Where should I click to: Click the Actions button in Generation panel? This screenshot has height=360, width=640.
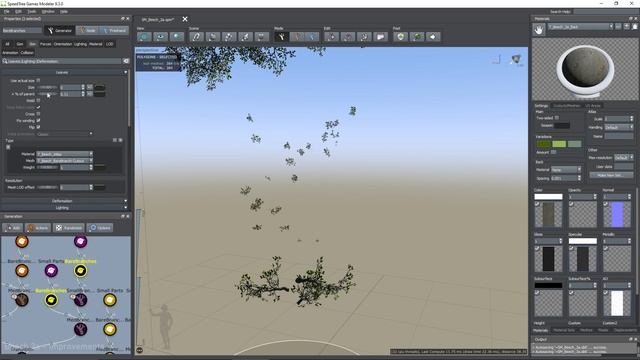(x=38, y=228)
